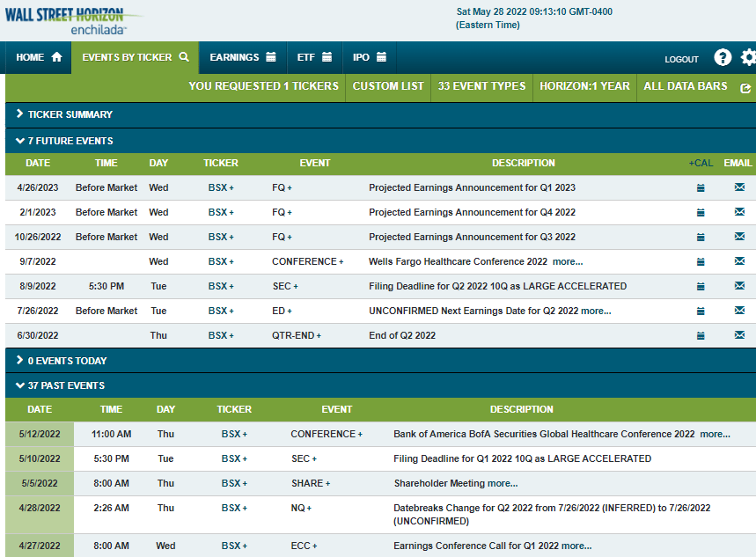Open the settings gear icon
This screenshot has width=756, height=557.
tap(747, 58)
